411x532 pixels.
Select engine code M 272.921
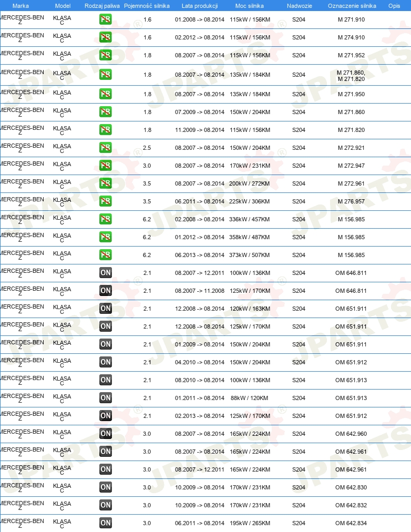351,148
